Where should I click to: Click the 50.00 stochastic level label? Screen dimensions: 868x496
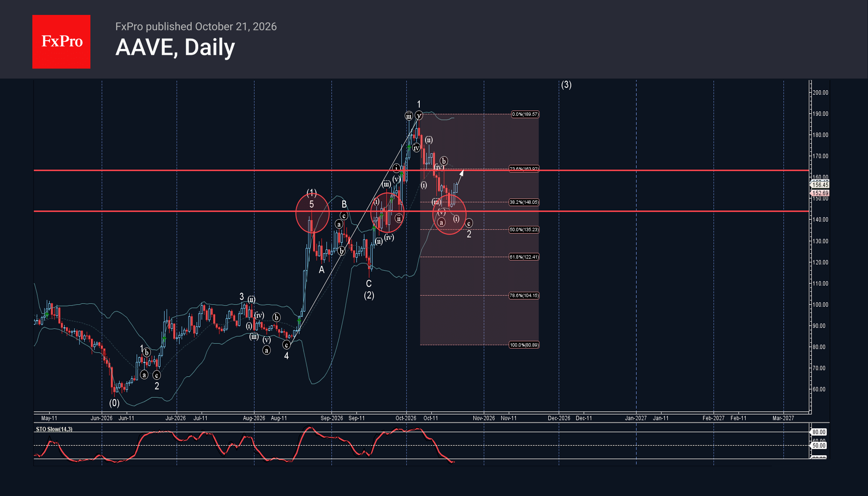pyautogui.click(x=818, y=446)
